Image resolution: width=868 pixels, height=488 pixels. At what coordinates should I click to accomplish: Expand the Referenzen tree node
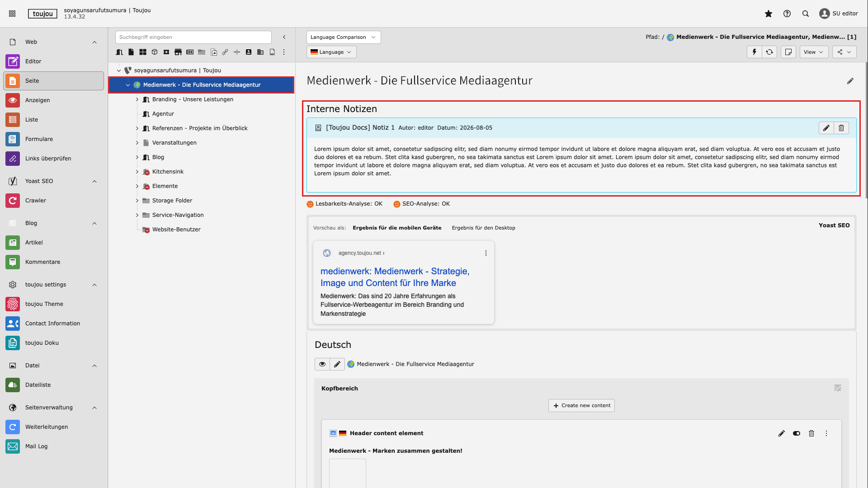[137, 128]
